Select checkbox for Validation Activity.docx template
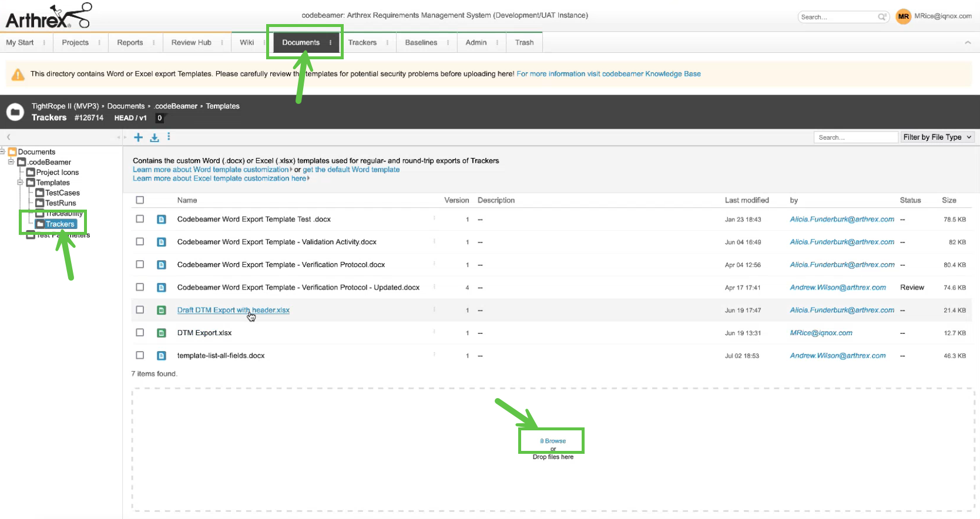This screenshot has width=980, height=519. click(x=140, y=241)
